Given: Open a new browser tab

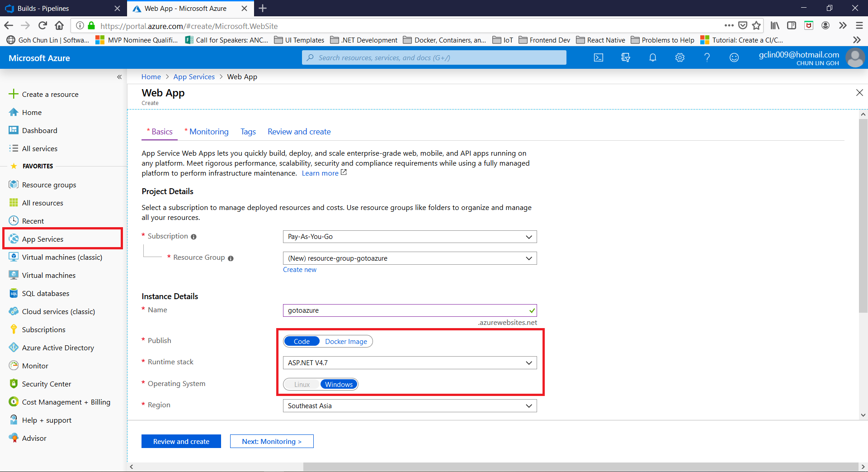Looking at the screenshot, I should tap(263, 8).
